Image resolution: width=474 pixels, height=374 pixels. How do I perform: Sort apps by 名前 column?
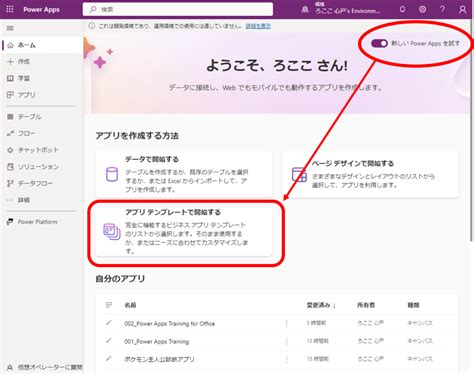tap(130, 305)
